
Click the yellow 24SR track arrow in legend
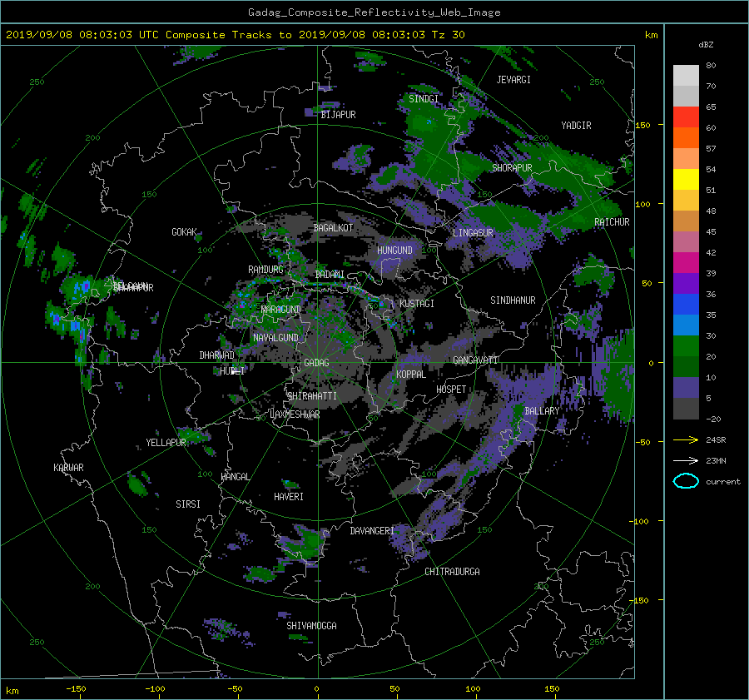686,439
